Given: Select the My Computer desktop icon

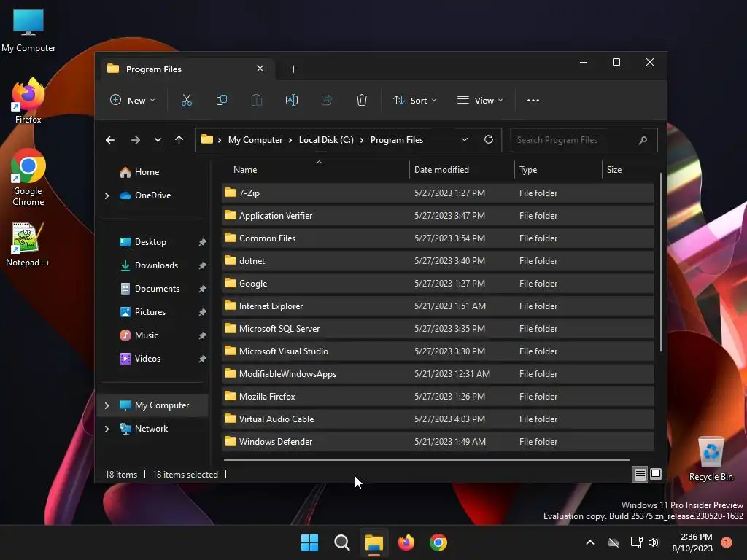Looking at the screenshot, I should click(28, 30).
